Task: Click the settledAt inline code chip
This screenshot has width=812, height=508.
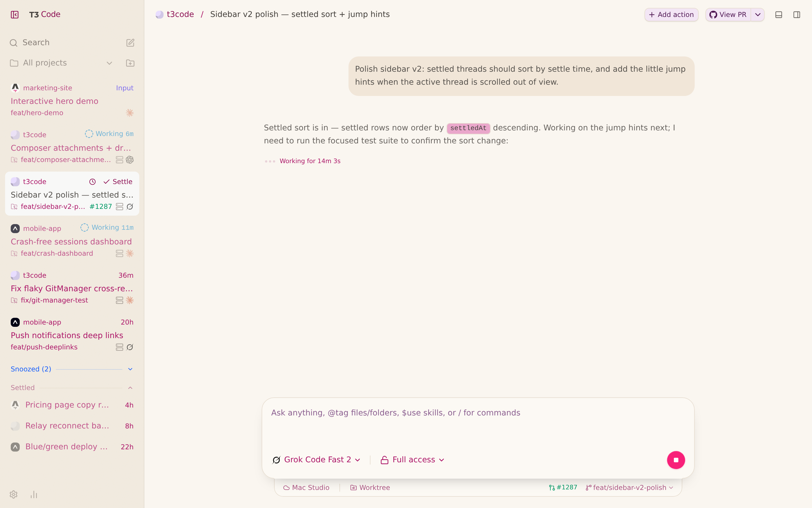Action: (x=468, y=128)
